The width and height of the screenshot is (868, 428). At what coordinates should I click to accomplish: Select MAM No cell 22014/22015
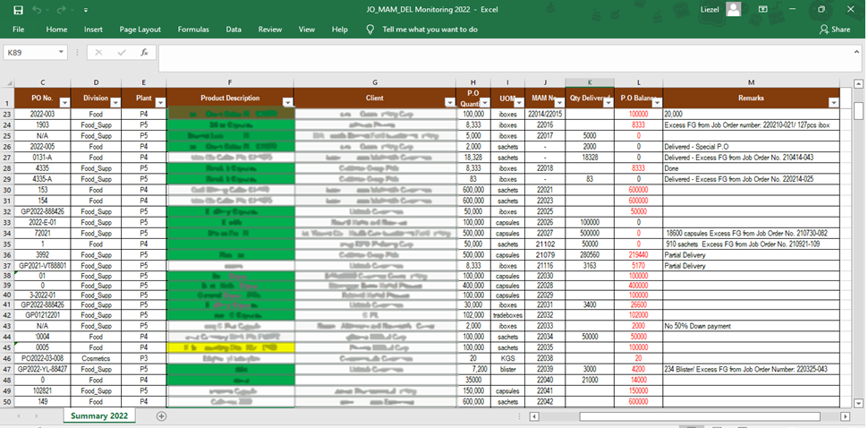[x=545, y=114]
